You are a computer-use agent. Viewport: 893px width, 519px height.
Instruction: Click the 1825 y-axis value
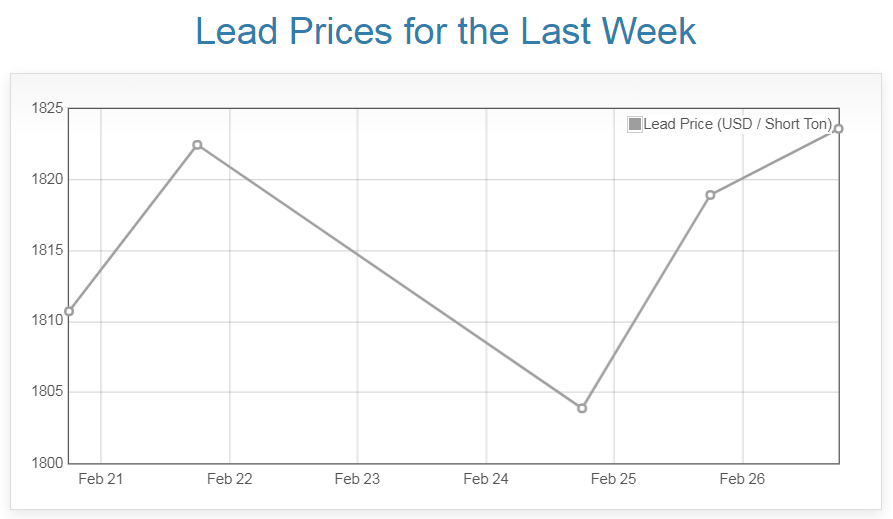click(x=48, y=108)
